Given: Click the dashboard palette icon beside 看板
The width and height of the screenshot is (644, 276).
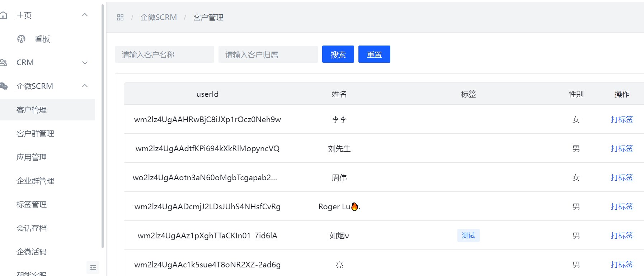Looking at the screenshot, I should click(22, 39).
